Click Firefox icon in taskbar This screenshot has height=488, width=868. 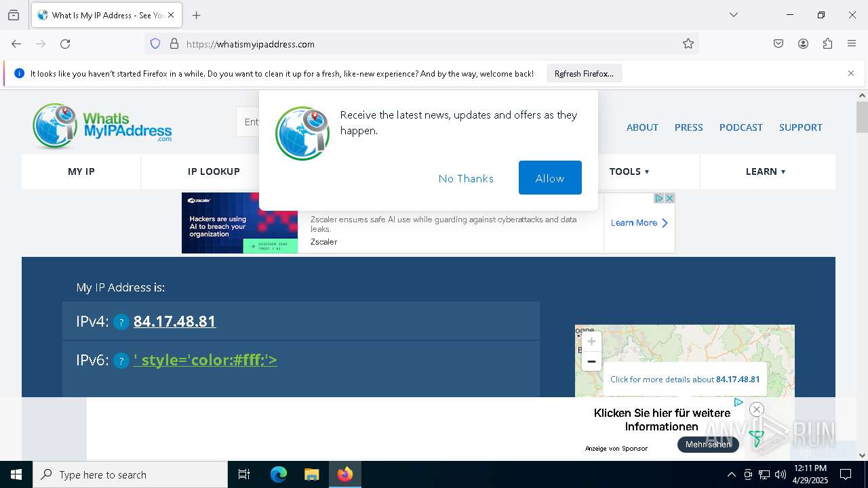point(345,474)
